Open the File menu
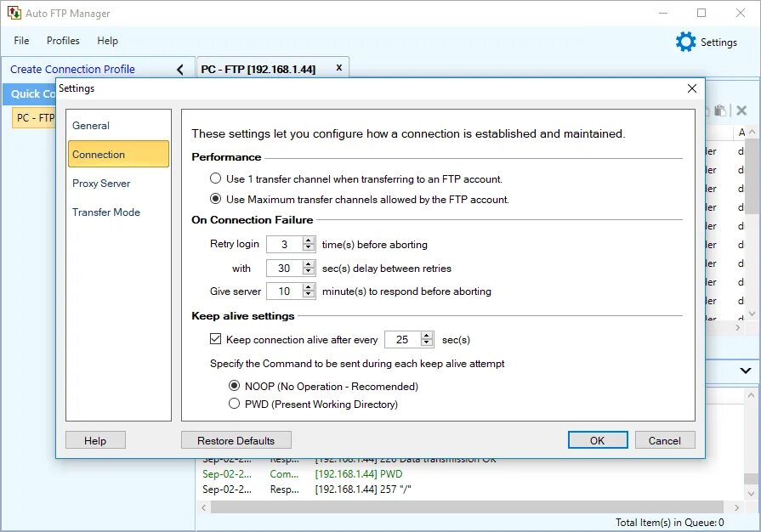 [x=21, y=41]
